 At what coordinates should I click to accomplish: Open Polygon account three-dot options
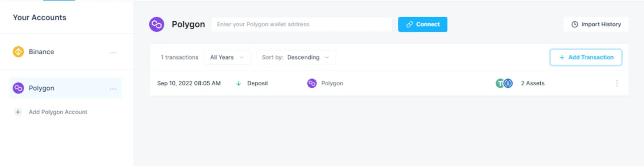point(113,89)
